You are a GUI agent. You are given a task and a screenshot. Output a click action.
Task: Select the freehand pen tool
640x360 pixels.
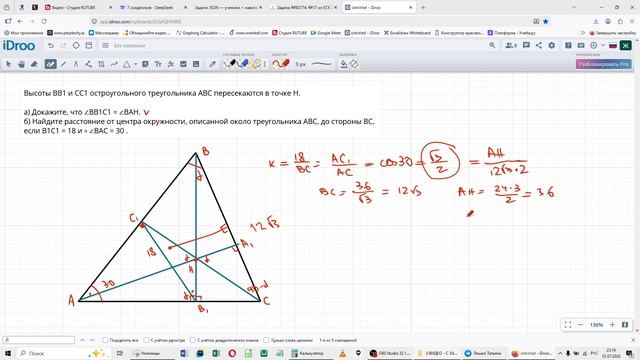click(51, 64)
